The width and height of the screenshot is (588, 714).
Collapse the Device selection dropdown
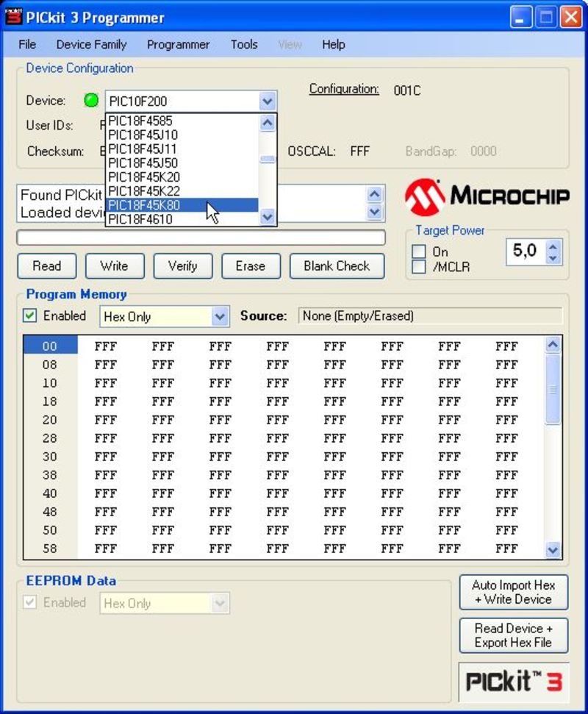point(268,101)
